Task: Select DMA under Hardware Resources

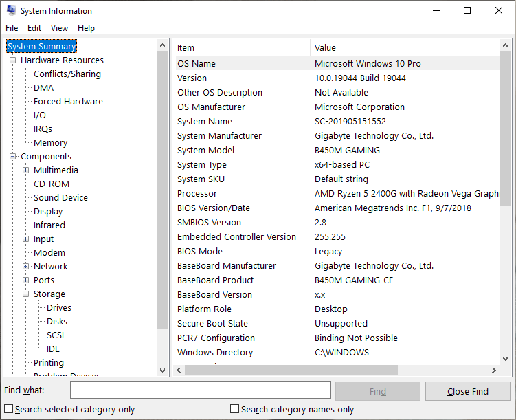Action: point(43,88)
